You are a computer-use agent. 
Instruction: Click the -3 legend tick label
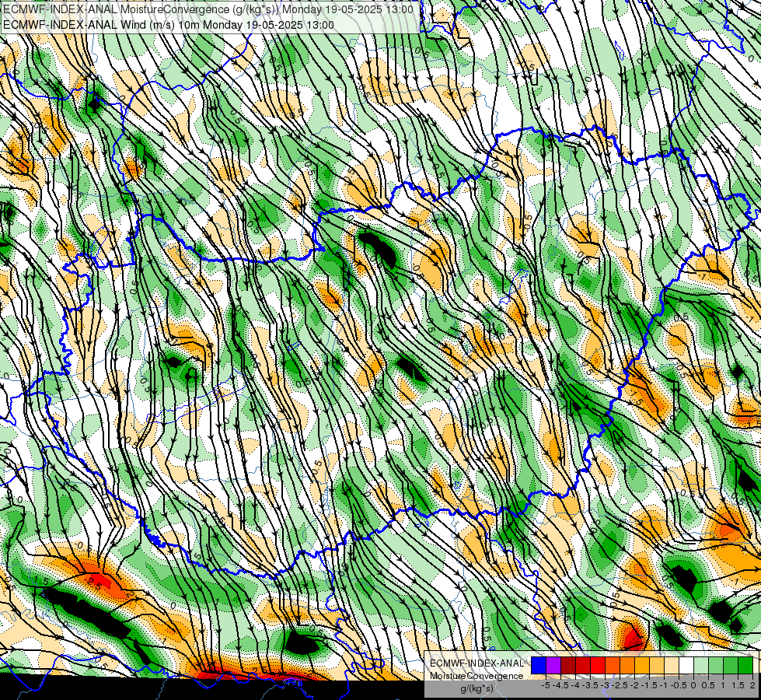606,685
